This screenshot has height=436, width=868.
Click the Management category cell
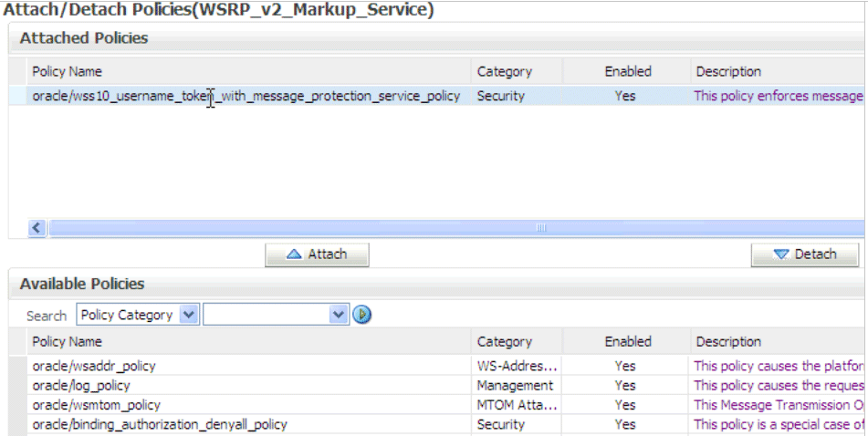pyautogui.click(x=515, y=385)
